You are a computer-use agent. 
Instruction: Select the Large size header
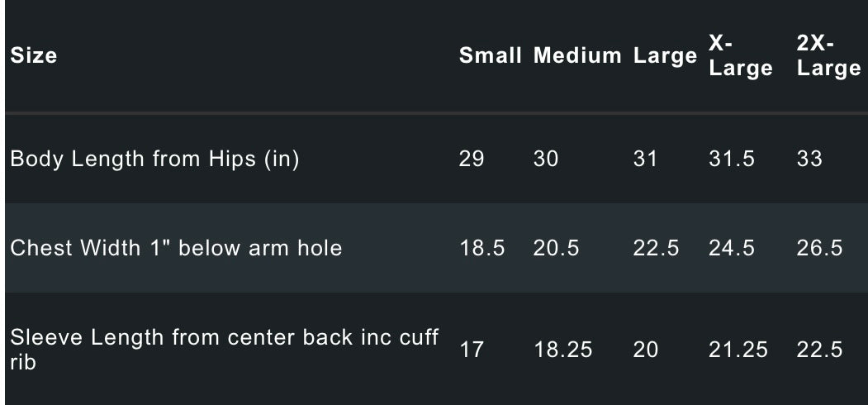click(x=665, y=56)
